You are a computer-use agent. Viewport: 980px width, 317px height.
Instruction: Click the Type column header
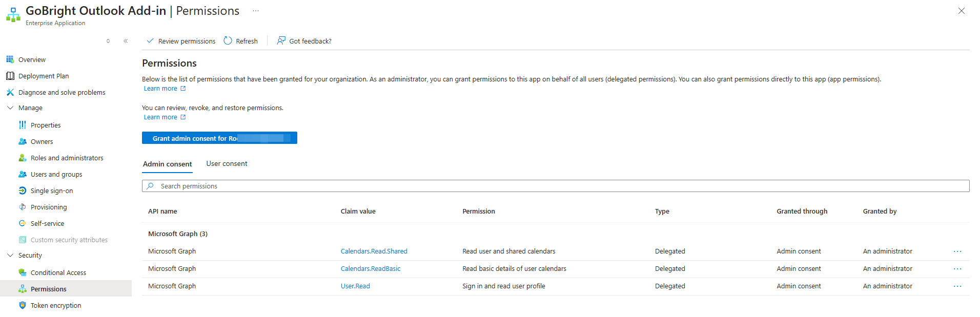(662, 212)
